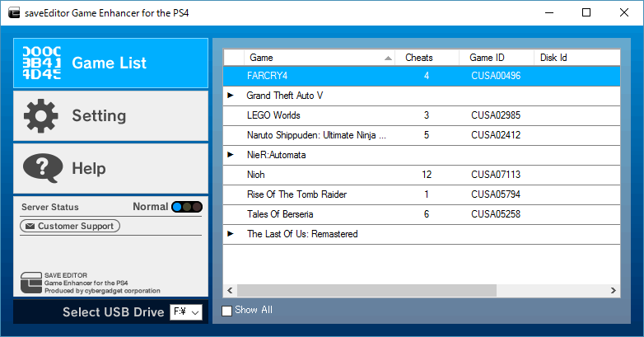The image size is (644, 337).
Task: Click the Disk Id column header
Action: pos(553,58)
